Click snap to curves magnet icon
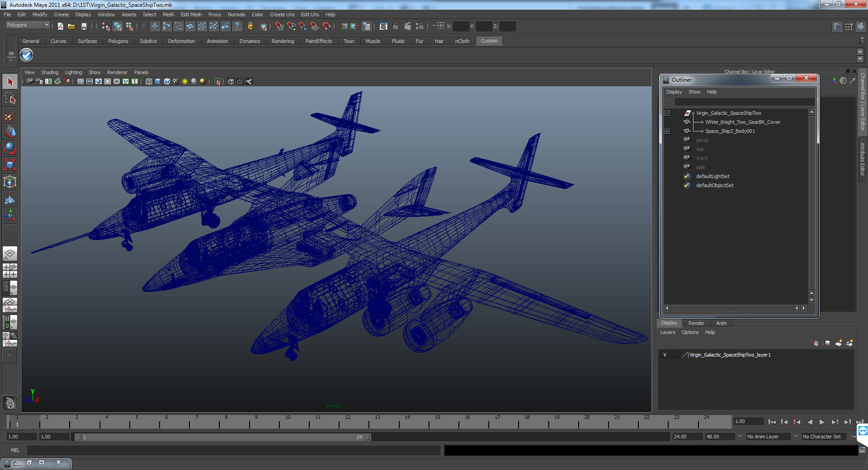This screenshot has width=868, height=470. coord(291,26)
